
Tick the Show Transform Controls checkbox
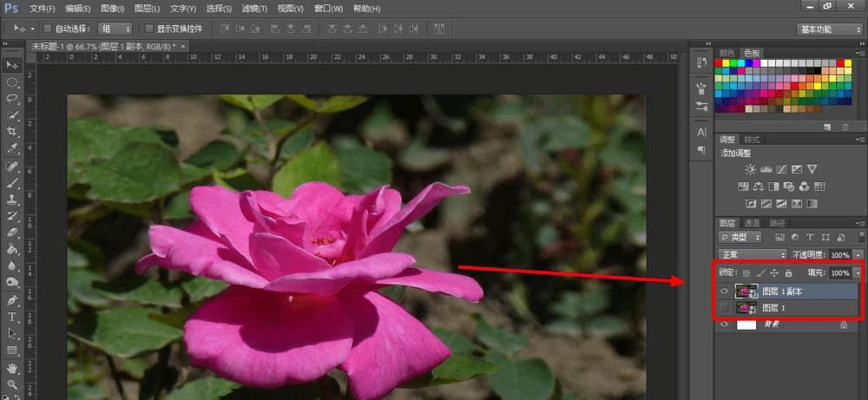click(x=150, y=29)
